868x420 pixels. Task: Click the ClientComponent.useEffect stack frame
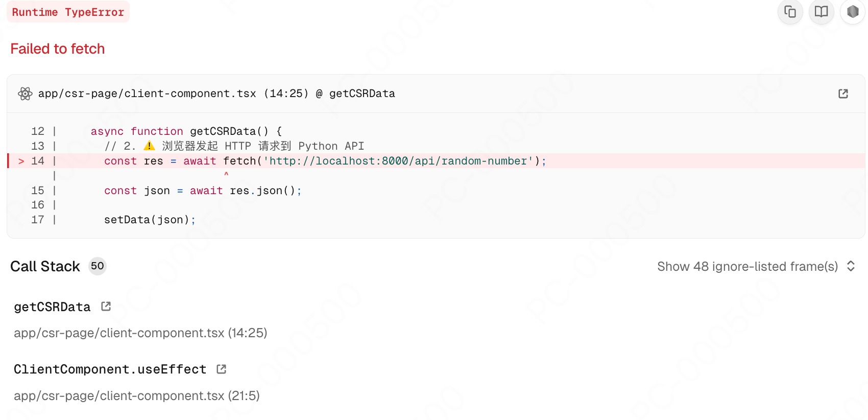point(110,369)
